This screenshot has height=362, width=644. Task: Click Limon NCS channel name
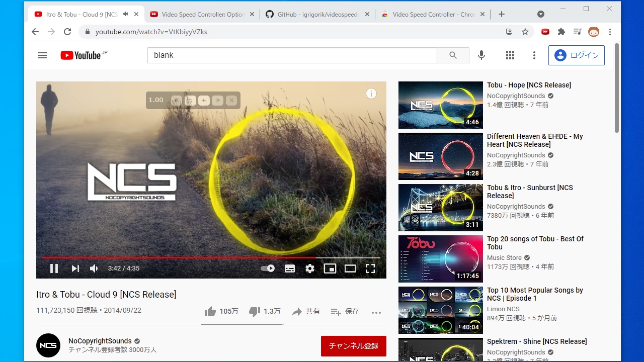pos(503,309)
